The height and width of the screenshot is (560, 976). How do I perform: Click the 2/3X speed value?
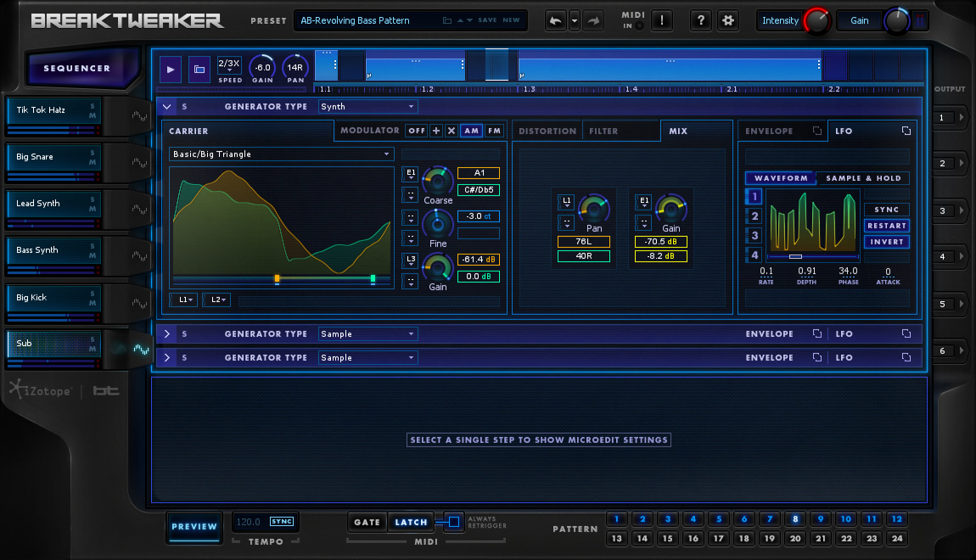click(x=229, y=64)
